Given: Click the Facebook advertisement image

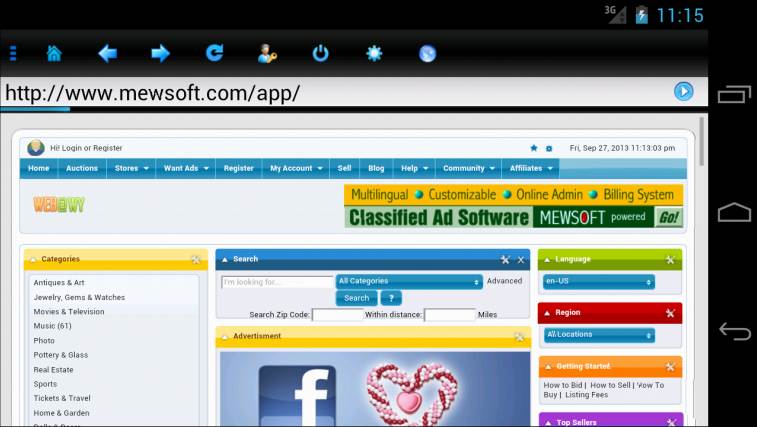Looking at the screenshot, I should (x=375, y=389).
